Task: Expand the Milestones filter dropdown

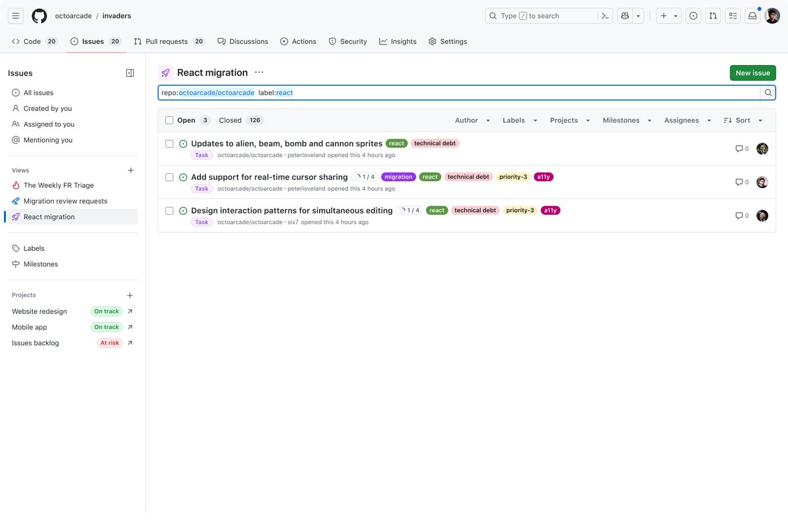Action: point(627,120)
